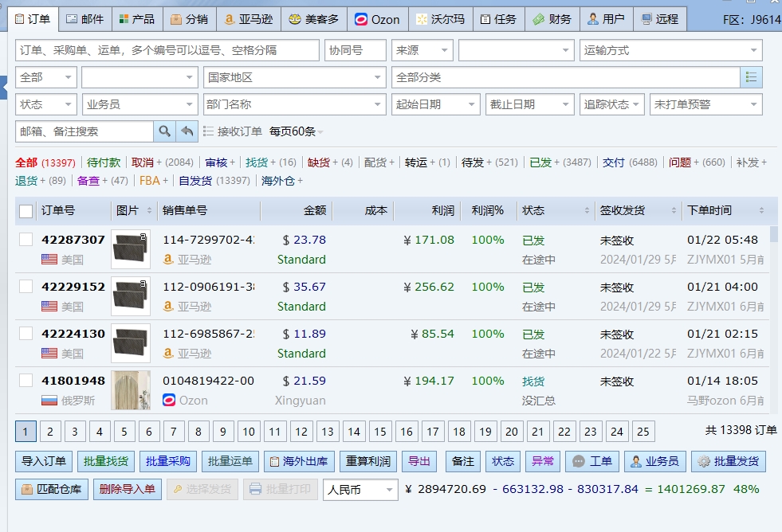Open the category list icon button
The height and width of the screenshot is (532, 782).
click(751, 77)
